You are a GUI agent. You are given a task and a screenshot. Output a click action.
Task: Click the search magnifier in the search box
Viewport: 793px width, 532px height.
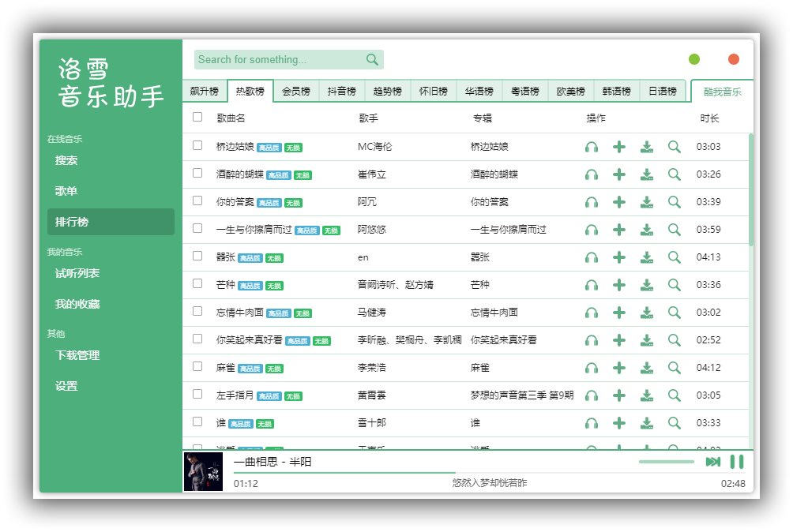pyautogui.click(x=372, y=60)
